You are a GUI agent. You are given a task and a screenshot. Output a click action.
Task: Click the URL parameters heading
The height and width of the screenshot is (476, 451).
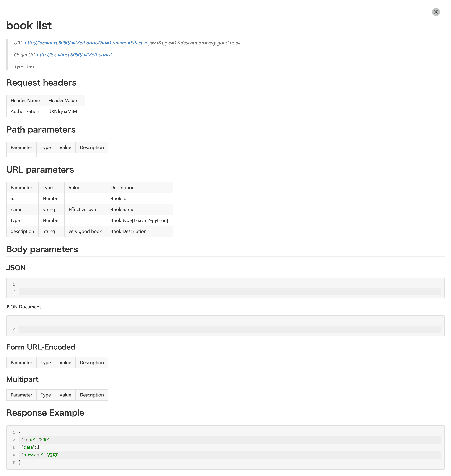coord(40,170)
